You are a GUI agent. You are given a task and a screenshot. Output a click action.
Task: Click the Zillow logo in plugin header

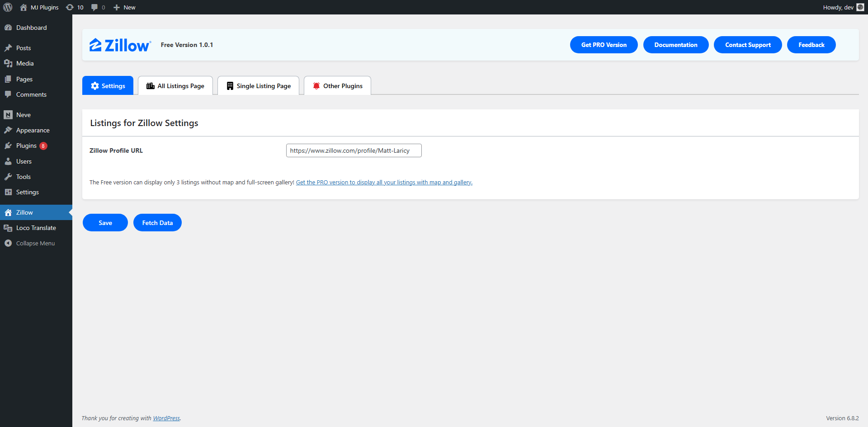coord(120,45)
